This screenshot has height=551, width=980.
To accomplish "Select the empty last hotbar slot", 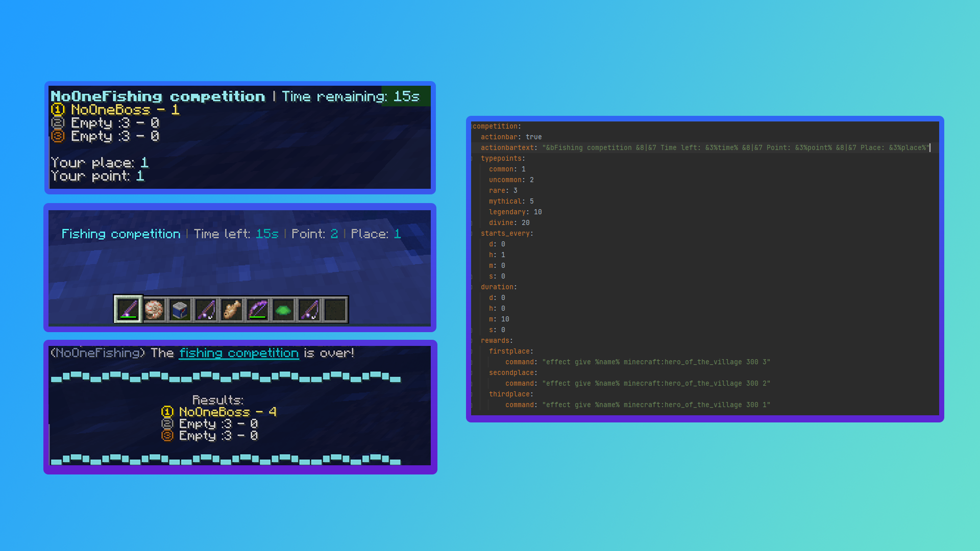I will tap(335, 309).
